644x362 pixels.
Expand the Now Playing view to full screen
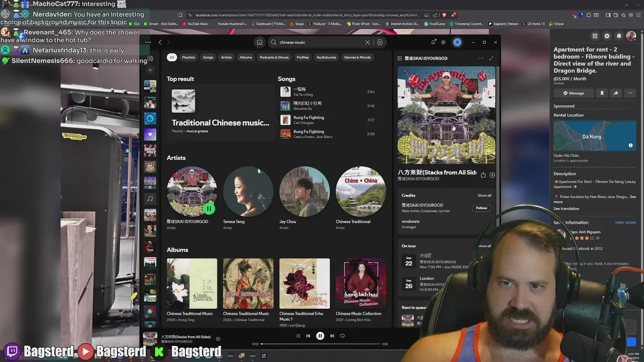(491, 58)
